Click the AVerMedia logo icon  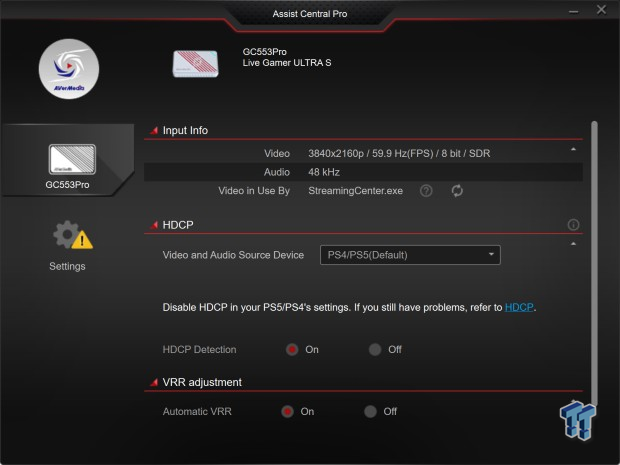tap(69, 69)
